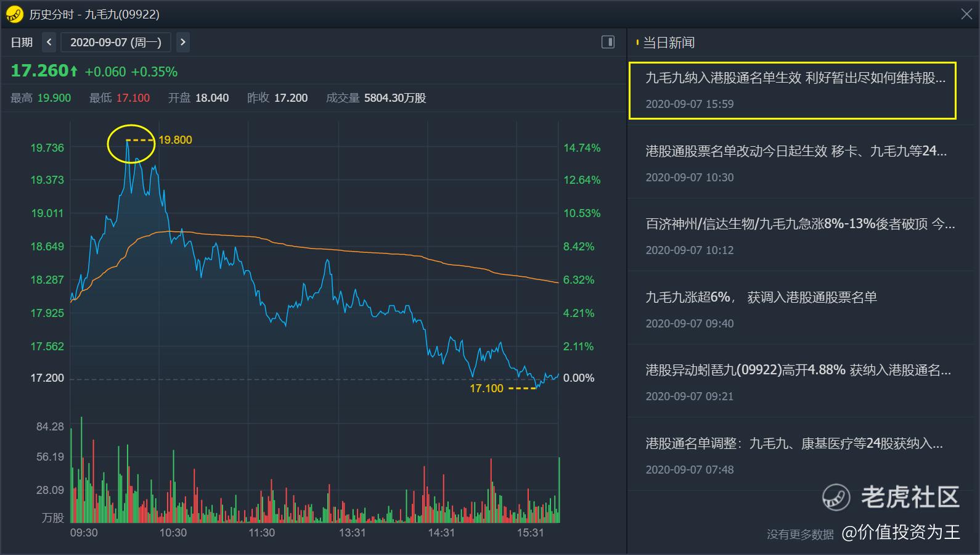The width and height of the screenshot is (980, 555).
Task: Open the 10:30 港股通股票名单改动 news
Action: click(x=795, y=163)
